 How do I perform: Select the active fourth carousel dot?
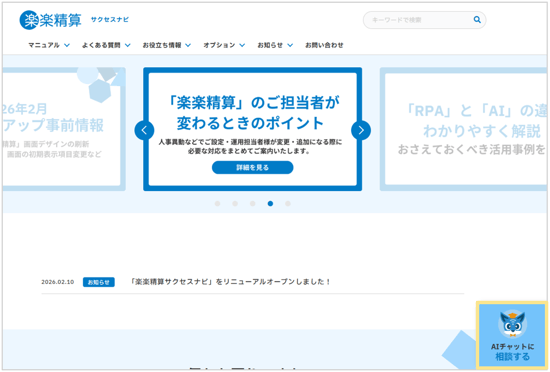[270, 204]
